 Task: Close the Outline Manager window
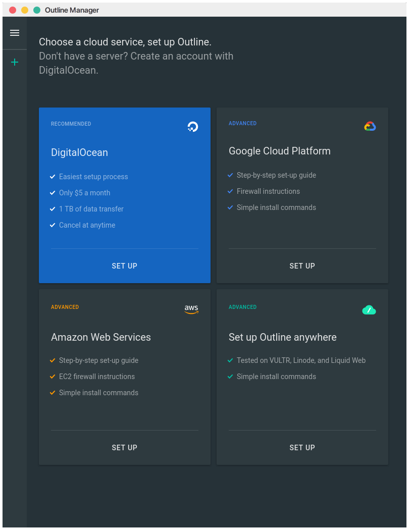pos(13,10)
